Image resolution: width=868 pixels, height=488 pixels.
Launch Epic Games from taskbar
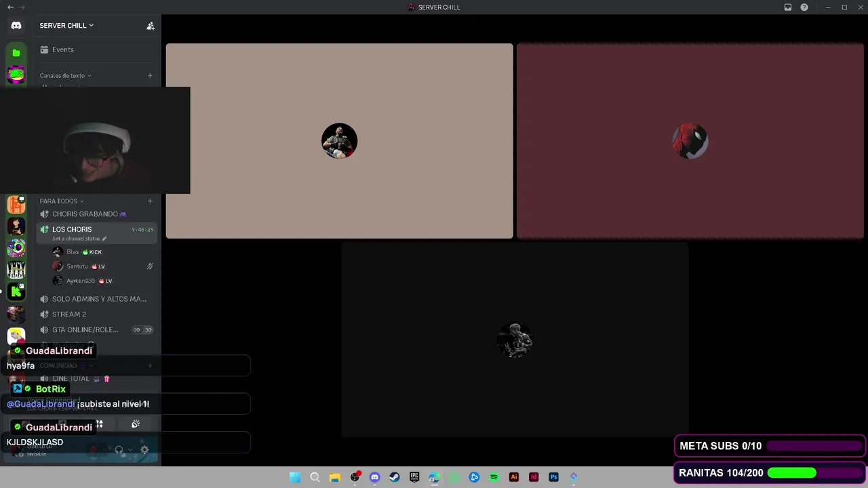coord(414,477)
